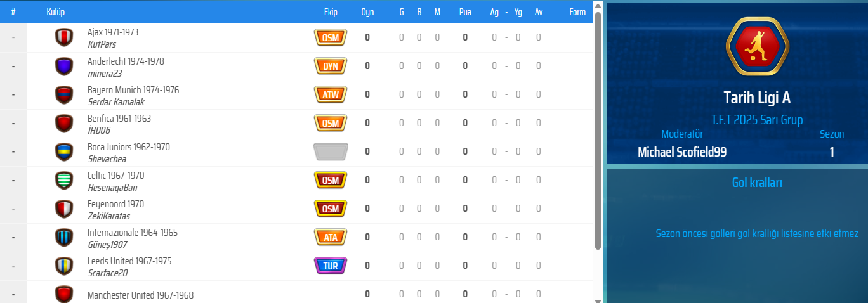Sort table by Kulüp column header

[56, 12]
